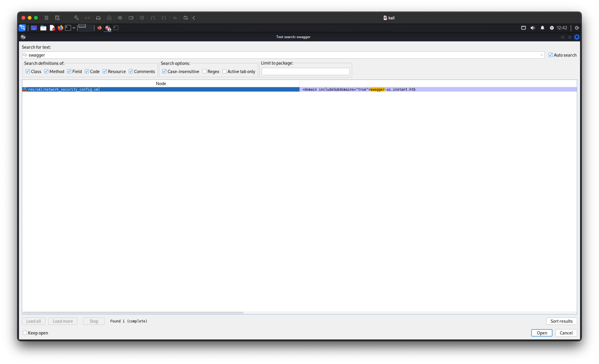Launch Firefox from the Kali panel launcher

pos(60,28)
